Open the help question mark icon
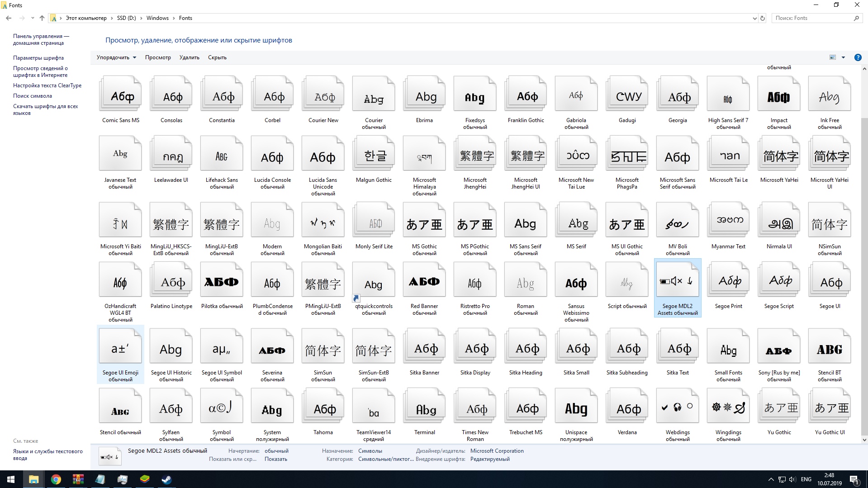The width and height of the screenshot is (868, 488). point(858,57)
